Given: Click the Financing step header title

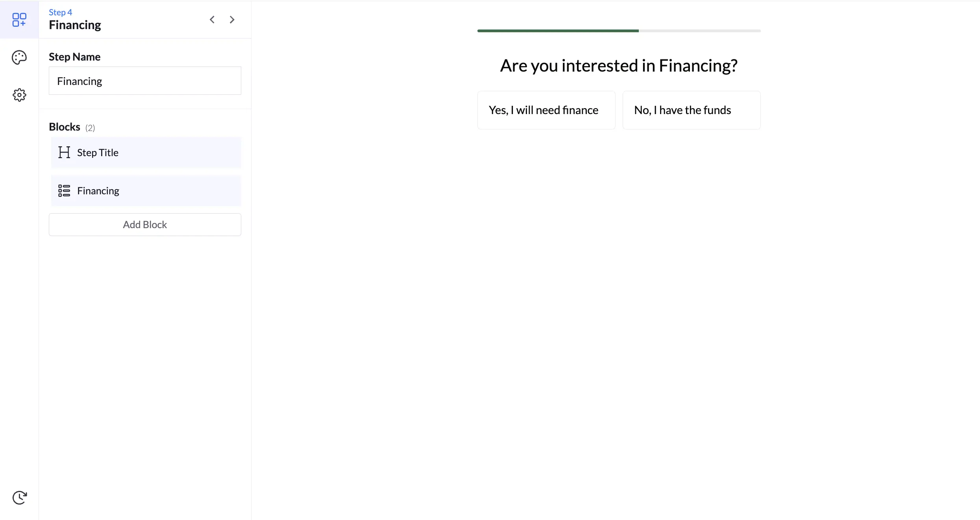Looking at the screenshot, I should [x=75, y=25].
